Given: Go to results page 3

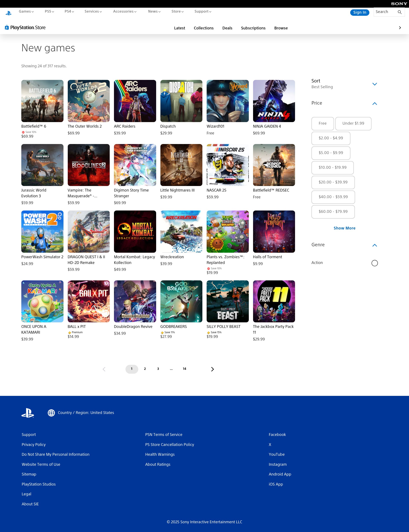Looking at the screenshot, I should point(158,369).
